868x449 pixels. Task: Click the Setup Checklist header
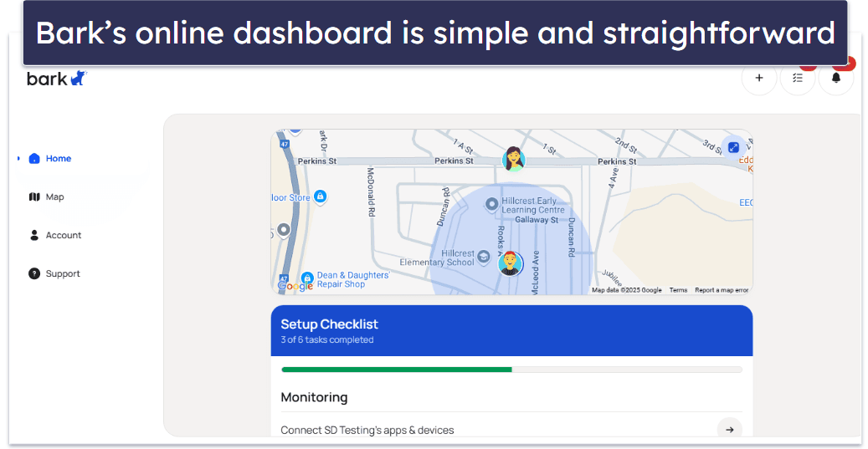[511, 330]
